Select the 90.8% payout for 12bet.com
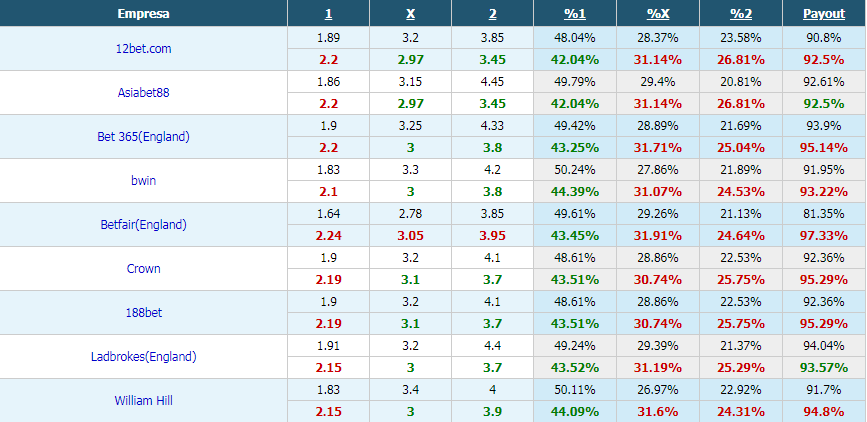The height and width of the screenshot is (422, 867). (824, 38)
